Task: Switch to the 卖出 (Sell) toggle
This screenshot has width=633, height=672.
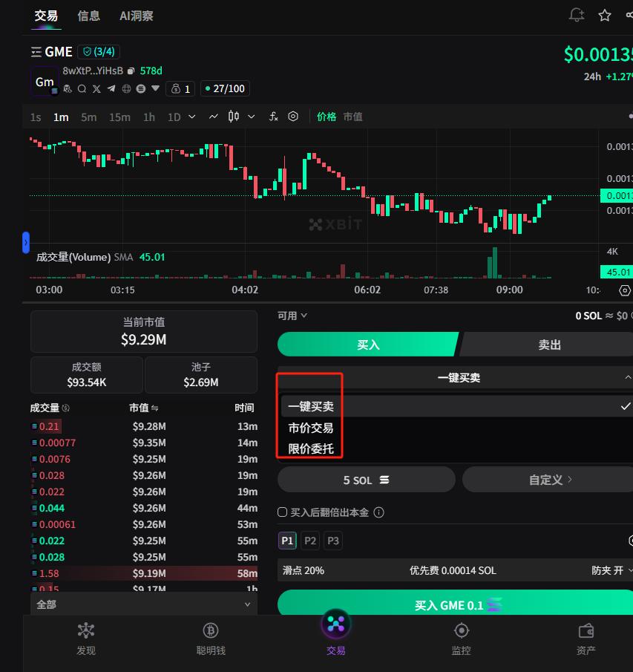Action: click(549, 345)
